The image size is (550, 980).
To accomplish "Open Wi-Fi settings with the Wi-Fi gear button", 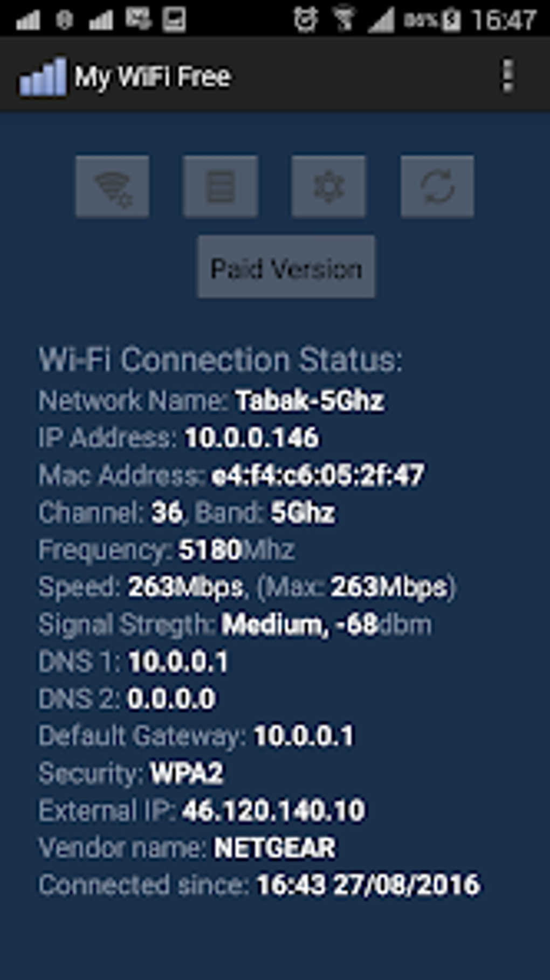I will 112,187.
